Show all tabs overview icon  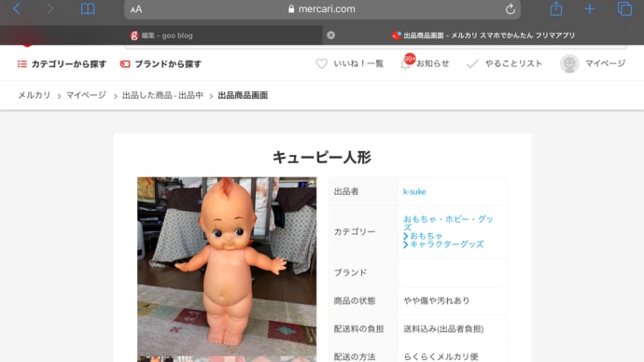[624, 8]
